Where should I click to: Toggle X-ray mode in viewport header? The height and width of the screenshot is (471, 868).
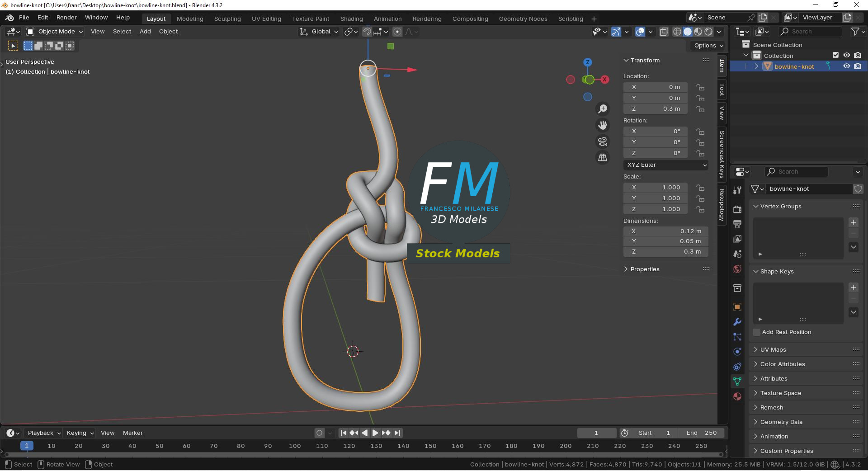[664, 32]
